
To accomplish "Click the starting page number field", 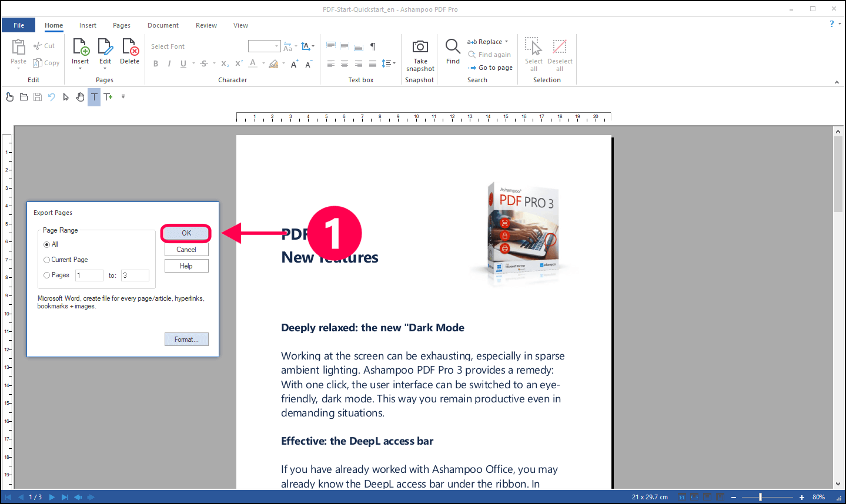I will coord(89,275).
